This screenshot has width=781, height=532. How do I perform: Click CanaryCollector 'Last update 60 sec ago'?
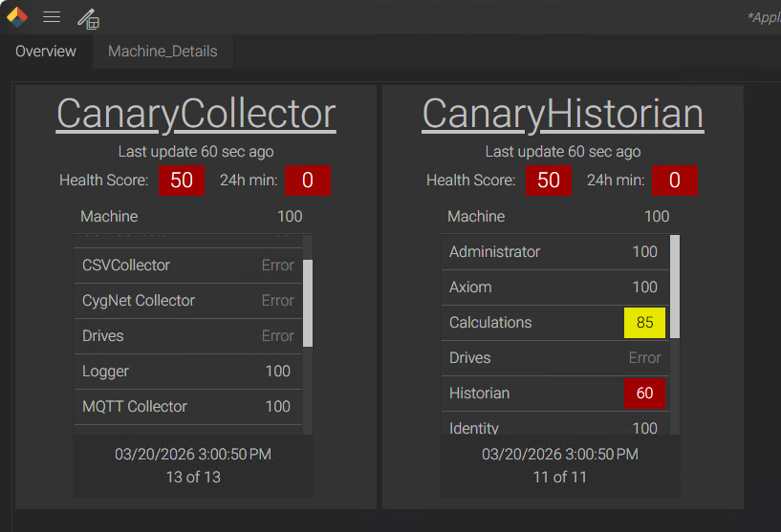196,152
